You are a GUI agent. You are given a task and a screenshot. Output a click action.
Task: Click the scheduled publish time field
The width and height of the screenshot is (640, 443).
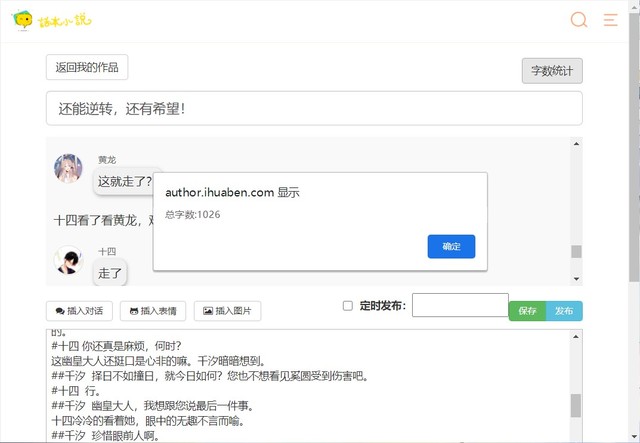point(460,305)
